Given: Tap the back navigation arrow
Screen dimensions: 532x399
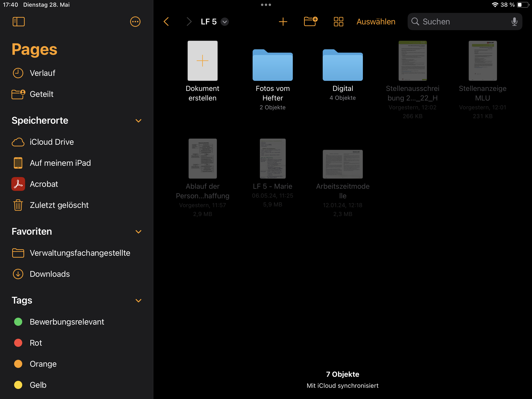Looking at the screenshot, I should tap(166, 22).
